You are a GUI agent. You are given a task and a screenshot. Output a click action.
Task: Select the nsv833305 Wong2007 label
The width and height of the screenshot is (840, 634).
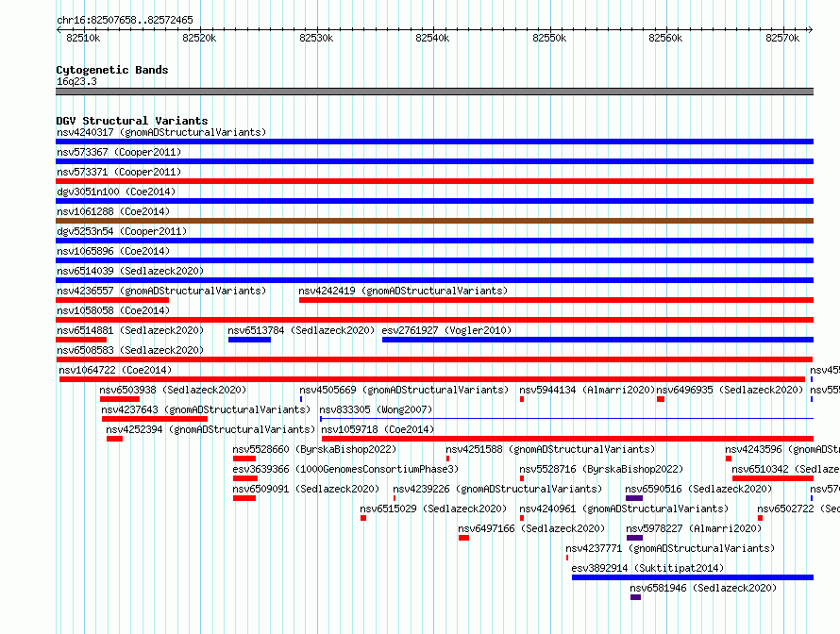pyautogui.click(x=376, y=409)
